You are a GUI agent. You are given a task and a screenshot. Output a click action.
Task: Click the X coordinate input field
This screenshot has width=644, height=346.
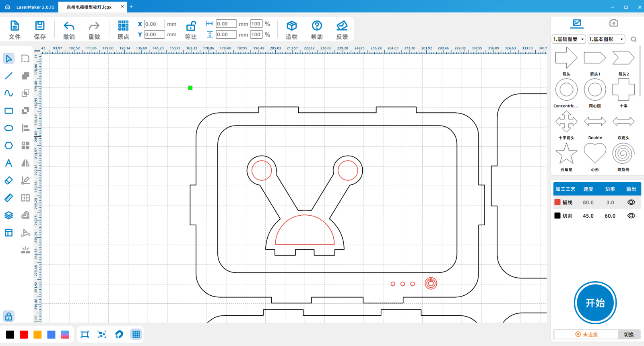point(154,24)
